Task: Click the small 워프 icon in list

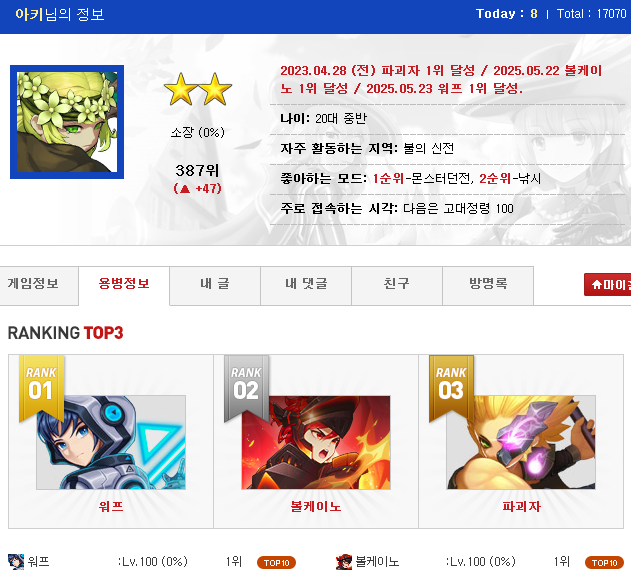Action: (x=16, y=562)
